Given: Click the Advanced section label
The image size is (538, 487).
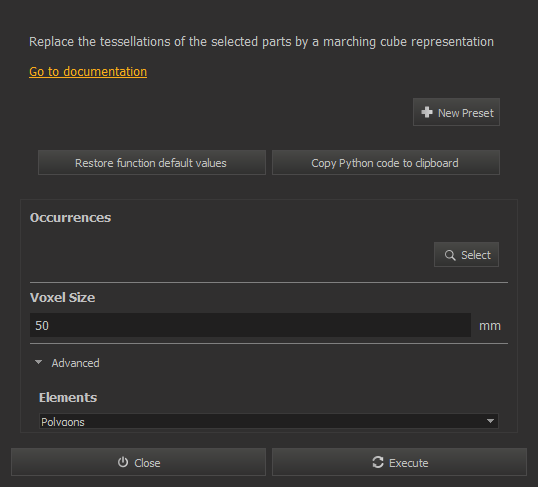Looking at the screenshot, I should click(75, 363).
